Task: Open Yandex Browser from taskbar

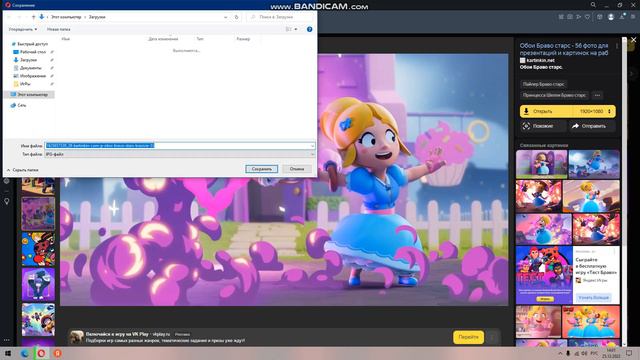Action: tap(58, 353)
